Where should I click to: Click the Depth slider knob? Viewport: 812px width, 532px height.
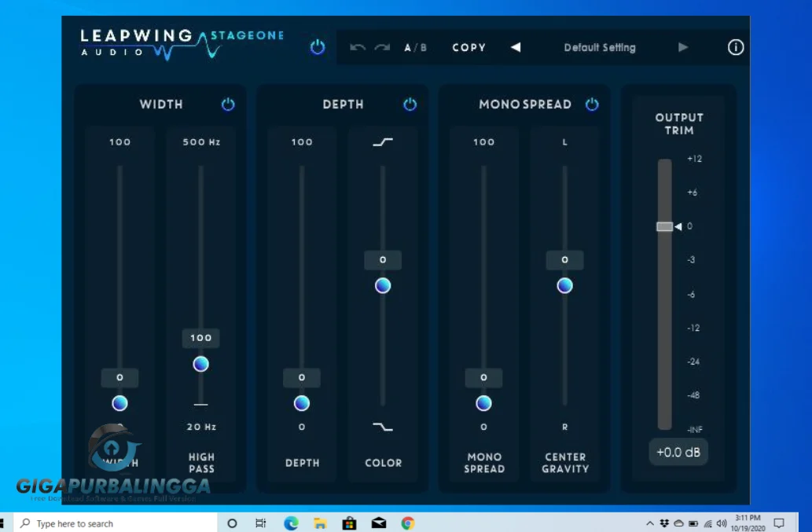click(x=302, y=403)
